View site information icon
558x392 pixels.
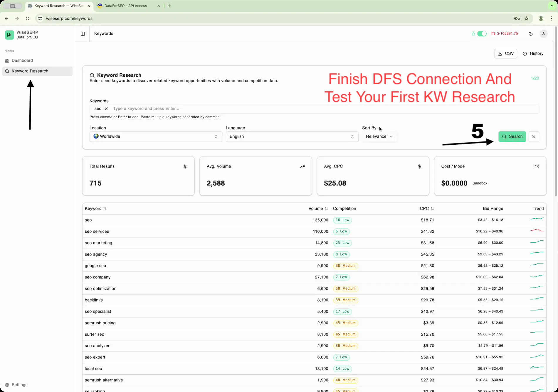pos(40,18)
